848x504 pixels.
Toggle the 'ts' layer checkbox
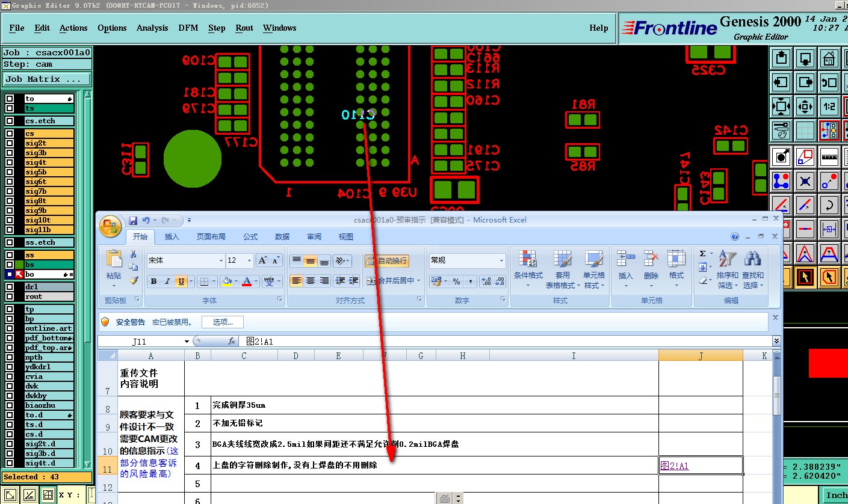10,108
